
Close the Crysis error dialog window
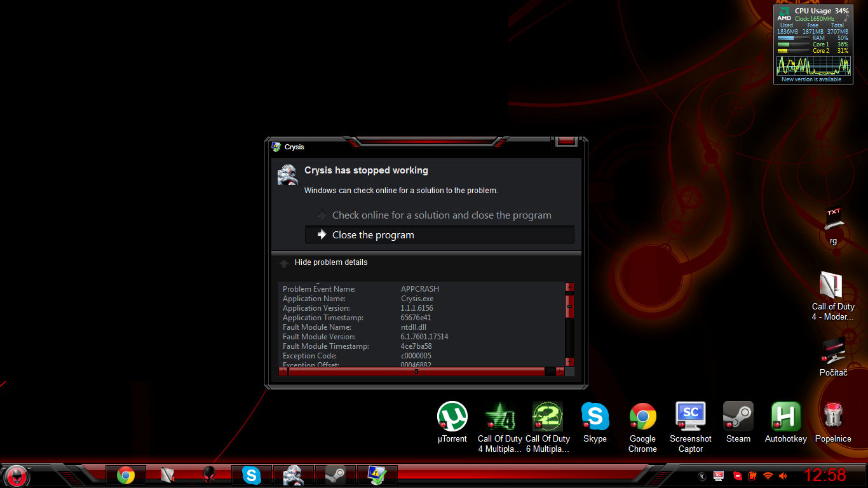pos(566,141)
